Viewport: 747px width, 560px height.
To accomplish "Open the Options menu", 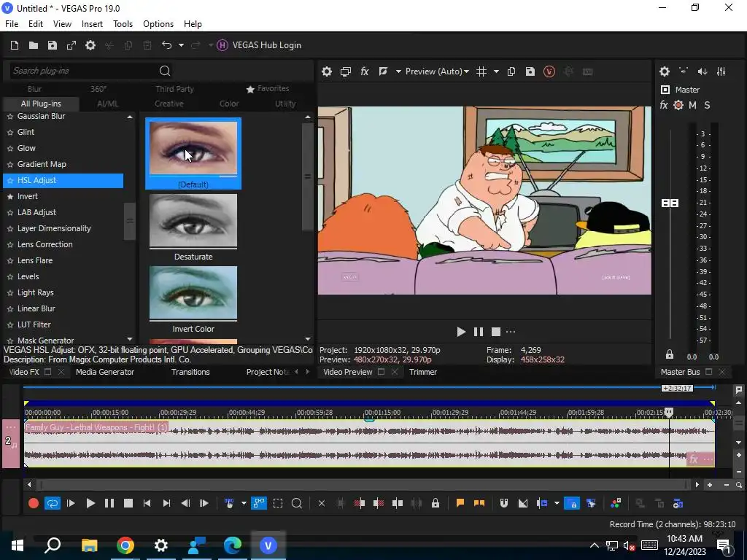I will click(x=158, y=24).
